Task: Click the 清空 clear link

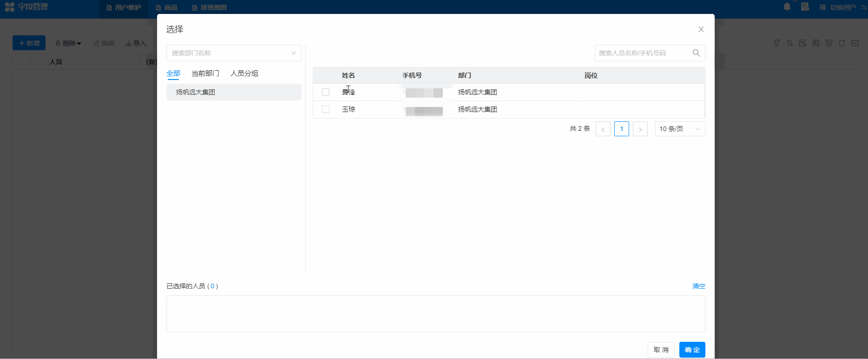Action: pos(699,286)
